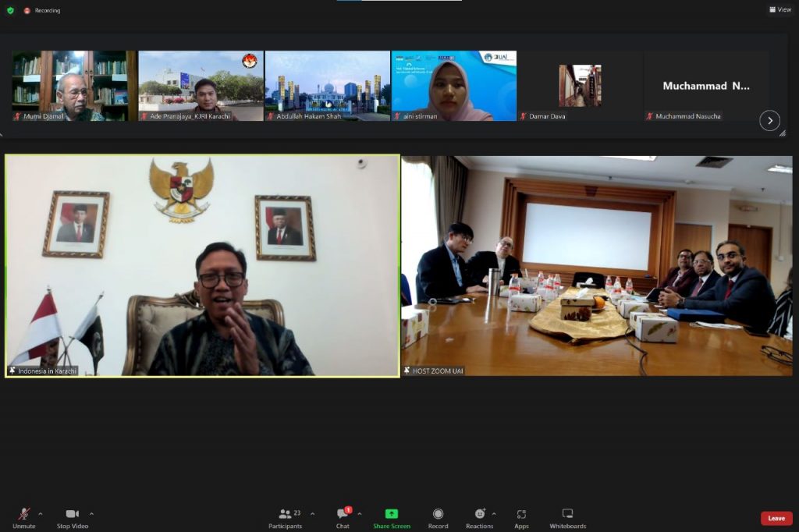Open the View layout menu
The height and width of the screenshot is (532, 799).
(x=780, y=10)
